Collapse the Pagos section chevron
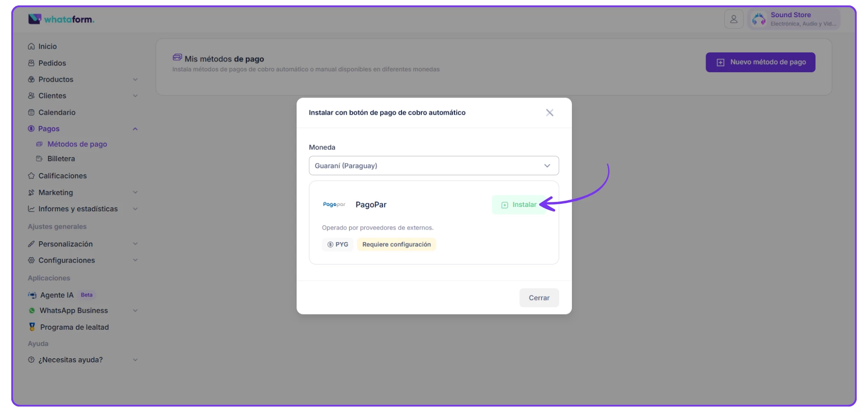This screenshot has width=868, height=412. (x=135, y=129)
